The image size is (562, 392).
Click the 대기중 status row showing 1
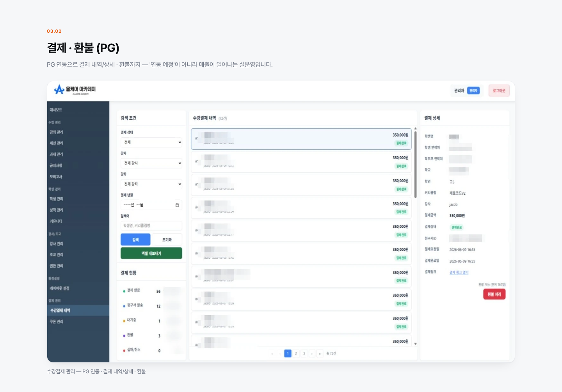tap(151, 321)
